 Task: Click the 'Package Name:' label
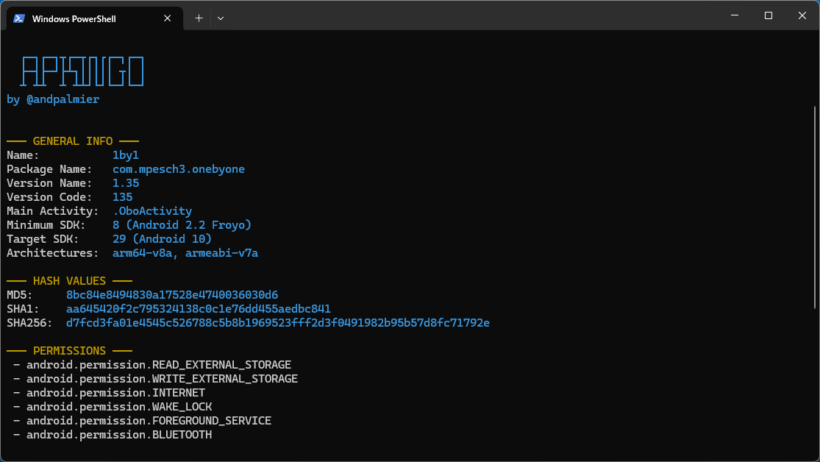[49, 169]
